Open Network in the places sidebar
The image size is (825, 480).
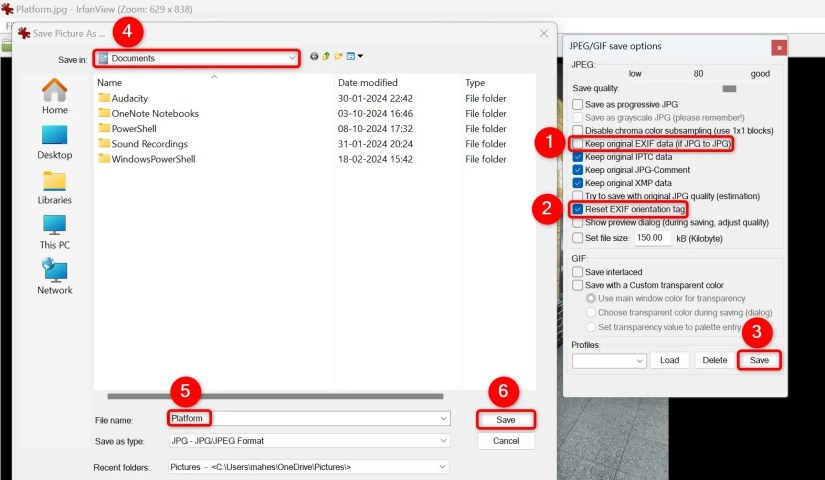click(55, 277)
